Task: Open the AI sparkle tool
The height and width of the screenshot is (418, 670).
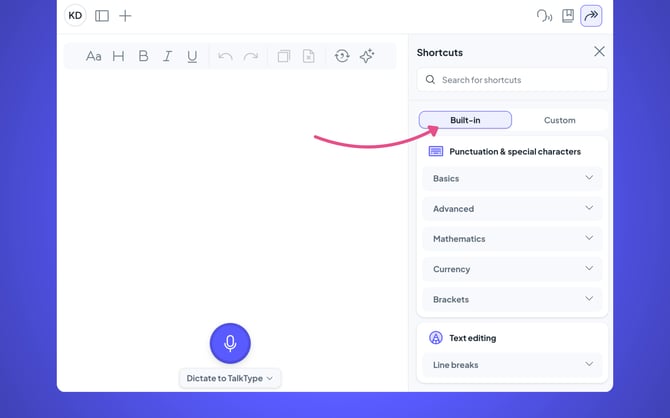Action: pyautogui.click(x=367, y=56)
